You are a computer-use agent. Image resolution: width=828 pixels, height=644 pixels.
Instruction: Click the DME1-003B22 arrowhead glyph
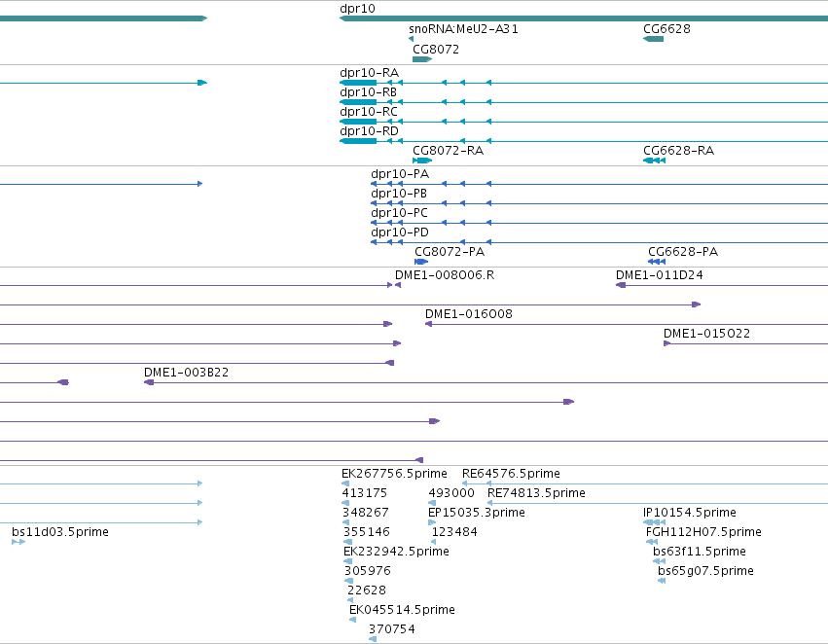pos(149,382)
